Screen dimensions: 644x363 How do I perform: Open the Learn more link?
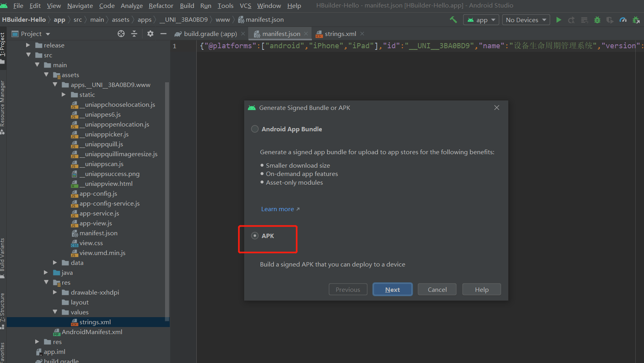pos(280,209)
